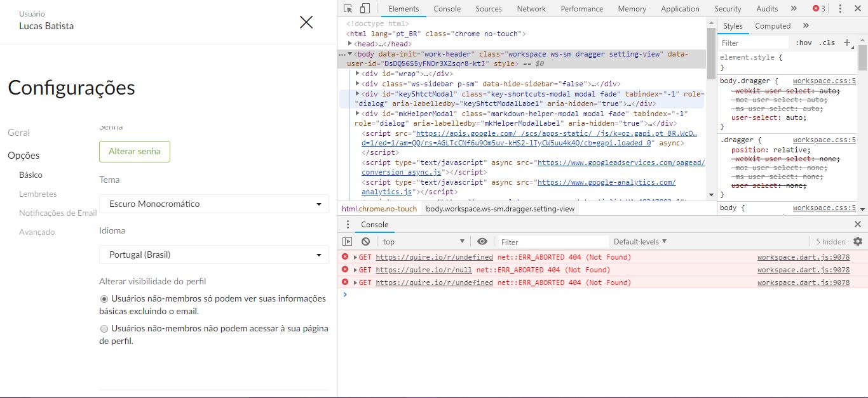Toggle the .cls class editor button
The image size is (868, 398).
click(827, 43)
